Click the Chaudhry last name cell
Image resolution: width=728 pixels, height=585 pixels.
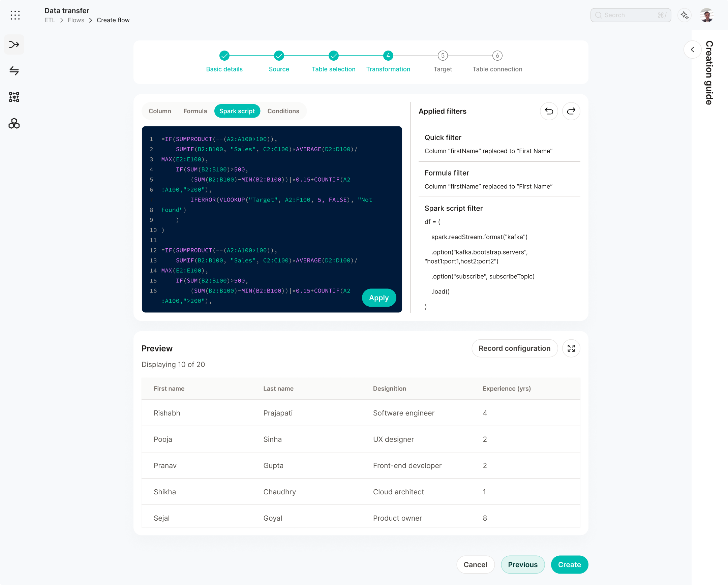[280, 492]
